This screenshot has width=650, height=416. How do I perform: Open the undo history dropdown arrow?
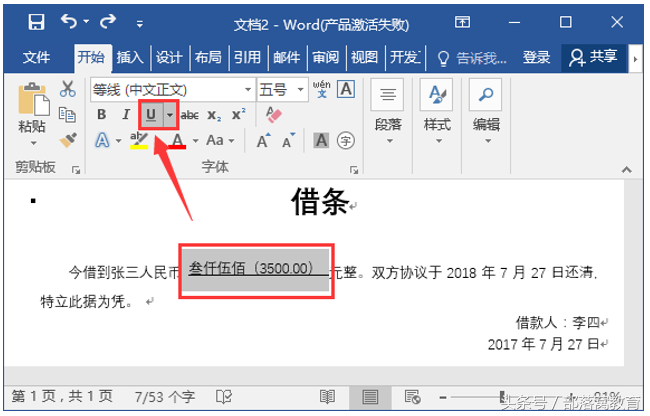pos(86,22)
